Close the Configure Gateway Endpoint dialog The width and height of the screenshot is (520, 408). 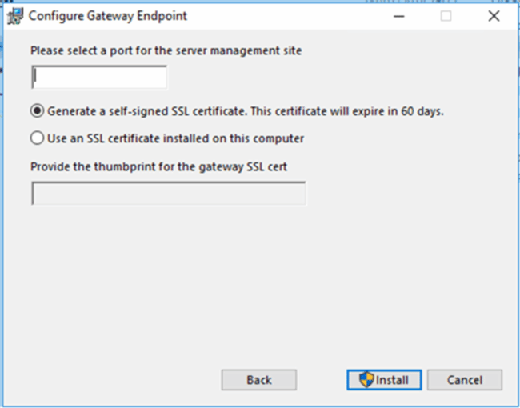pos(494,16)
